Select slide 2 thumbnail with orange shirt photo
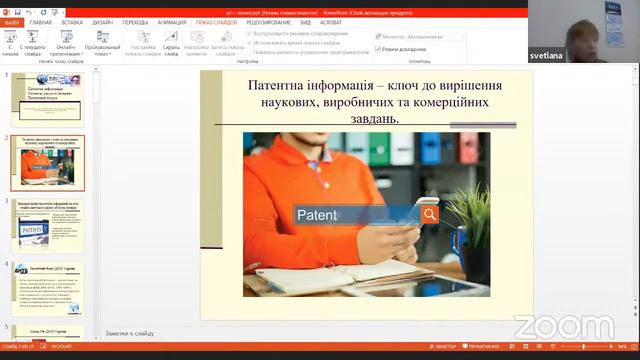Image resolution: width=640 pixels, height=360 pixels. pos(48,163)
